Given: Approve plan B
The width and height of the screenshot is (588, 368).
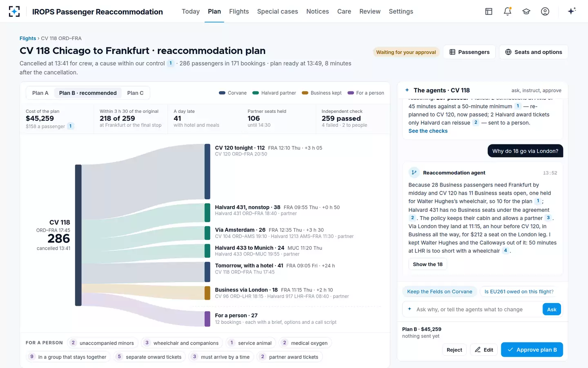Looking at the screenshot, I should (532, 350).
